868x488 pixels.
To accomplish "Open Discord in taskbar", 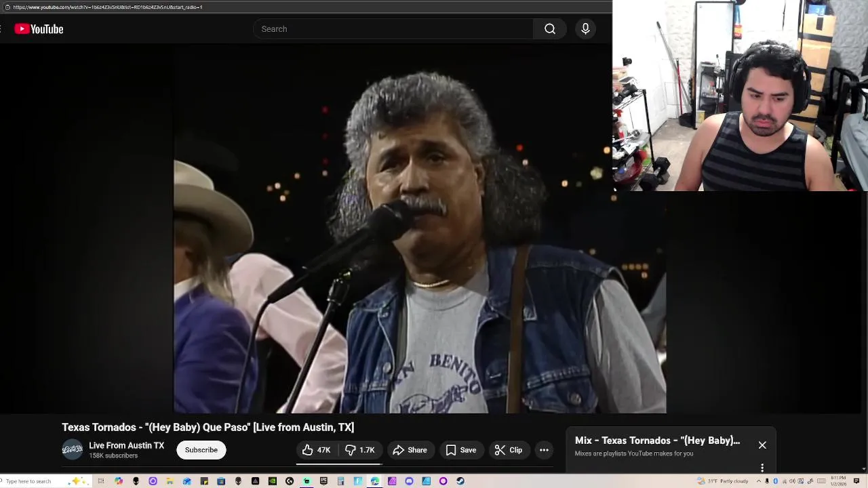I will pyautogui.click(x=409, y=481).
